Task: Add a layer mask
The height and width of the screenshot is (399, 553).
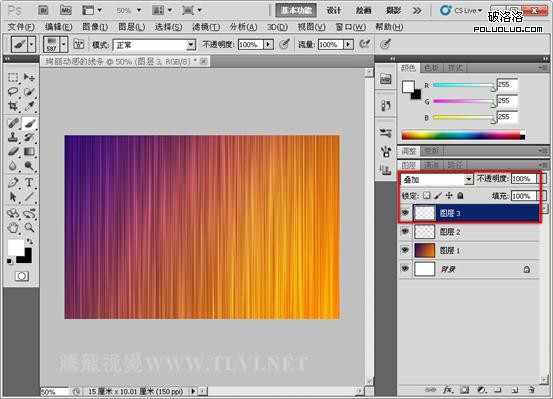Action: (464, 390)
